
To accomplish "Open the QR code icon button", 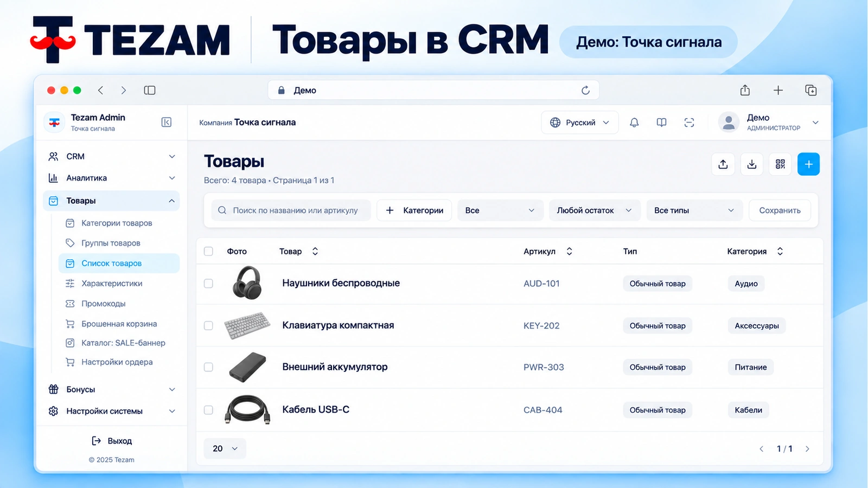I will (780, 164).
